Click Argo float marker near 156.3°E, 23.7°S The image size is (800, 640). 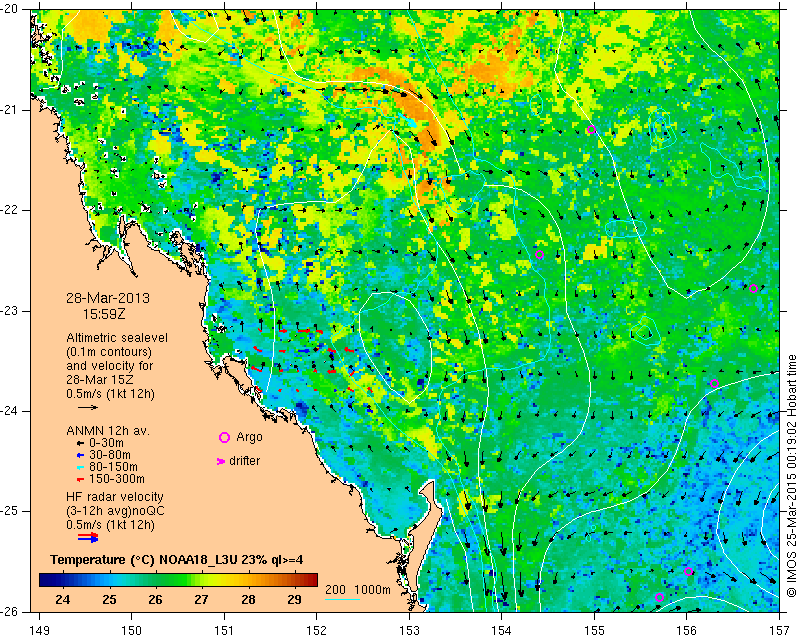714,384
